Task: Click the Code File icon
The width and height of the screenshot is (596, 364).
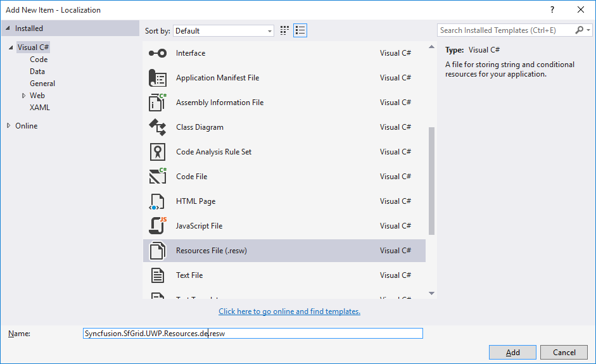Action: tap(157, 177)
